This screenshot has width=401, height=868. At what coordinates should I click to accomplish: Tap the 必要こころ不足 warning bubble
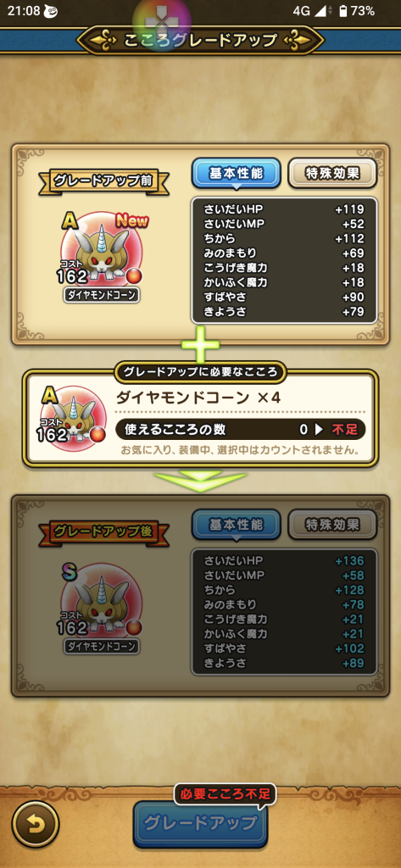225,794
